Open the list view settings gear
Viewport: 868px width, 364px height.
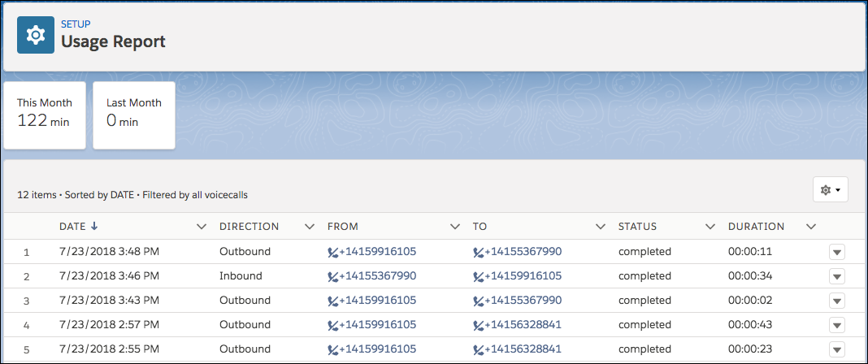[831, 190]
